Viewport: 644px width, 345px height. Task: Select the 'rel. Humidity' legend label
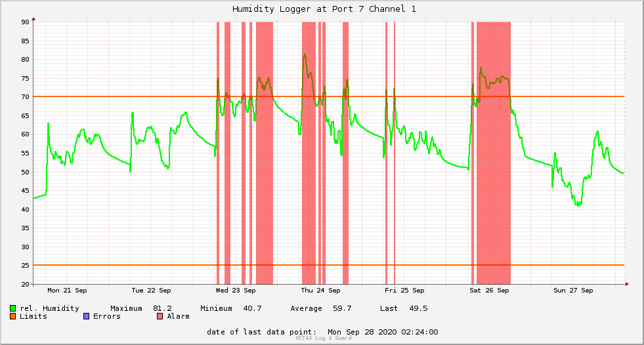49,308
